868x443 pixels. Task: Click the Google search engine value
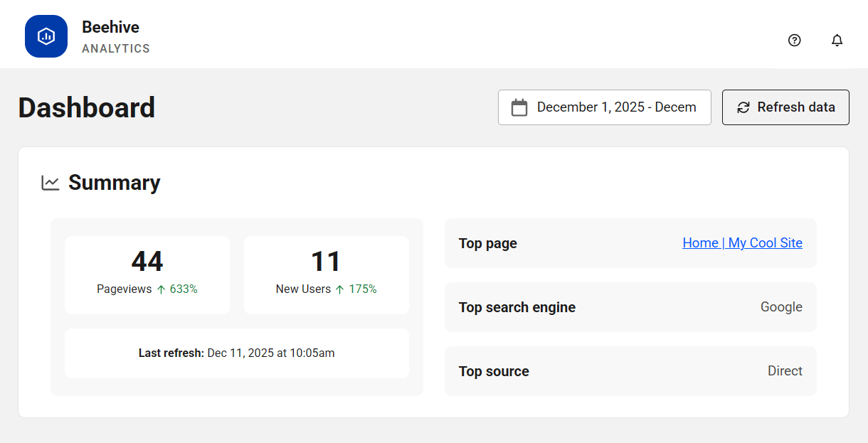781,307
